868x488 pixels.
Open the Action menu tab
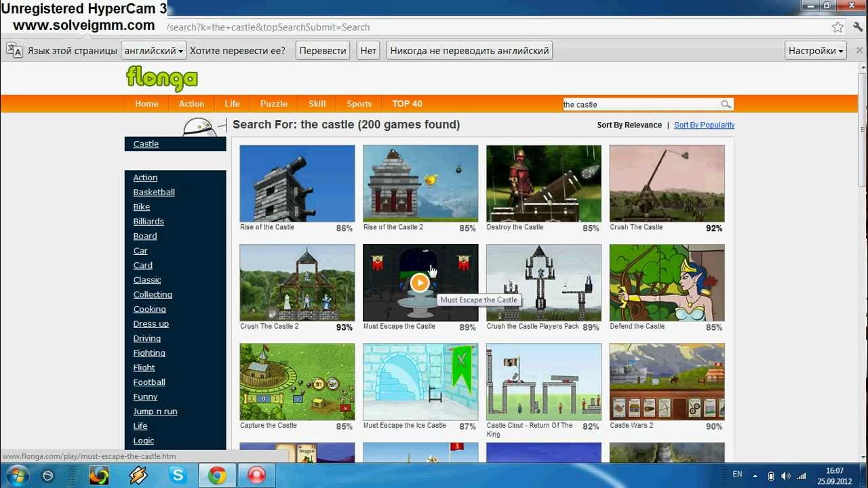(x=191, y=104)
